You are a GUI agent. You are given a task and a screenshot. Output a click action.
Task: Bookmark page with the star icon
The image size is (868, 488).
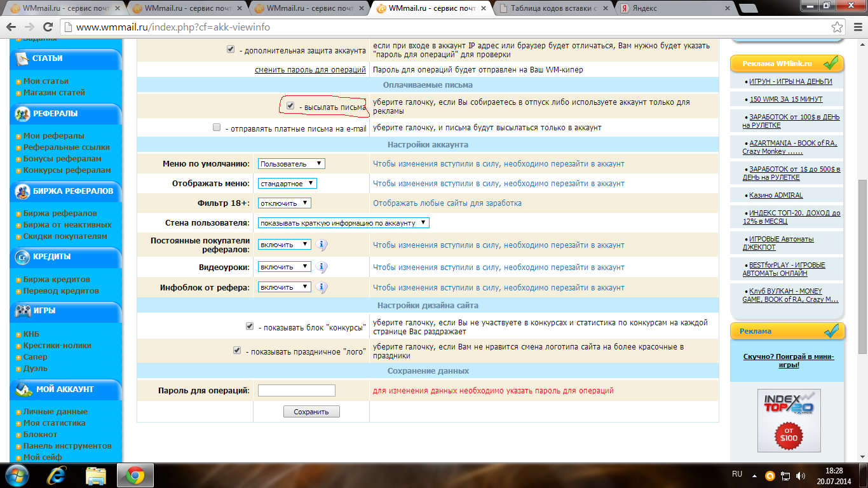point(838,27)
